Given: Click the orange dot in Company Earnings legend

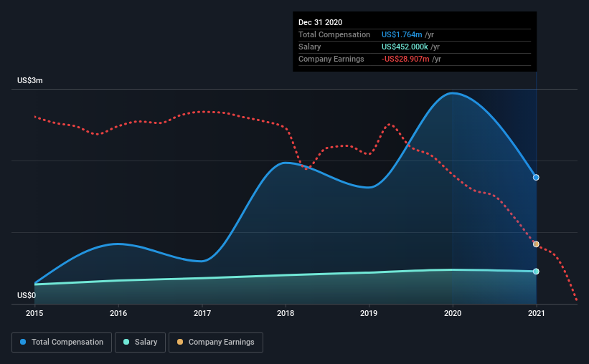Looking at the screenshot, I should click(180, 342).
